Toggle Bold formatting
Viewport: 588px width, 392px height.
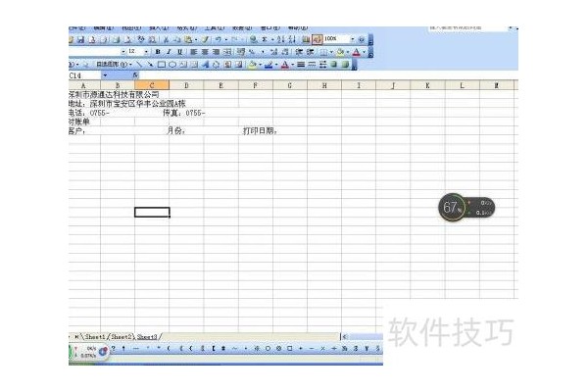tap(158, 52)
